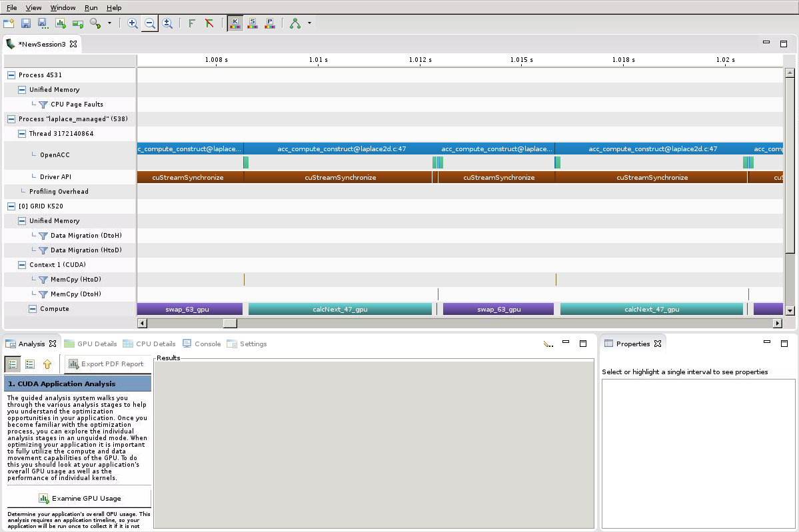Click the Zoom In timeline icon
The width and height of the screenshot is (799, 532).
[133, 23]
